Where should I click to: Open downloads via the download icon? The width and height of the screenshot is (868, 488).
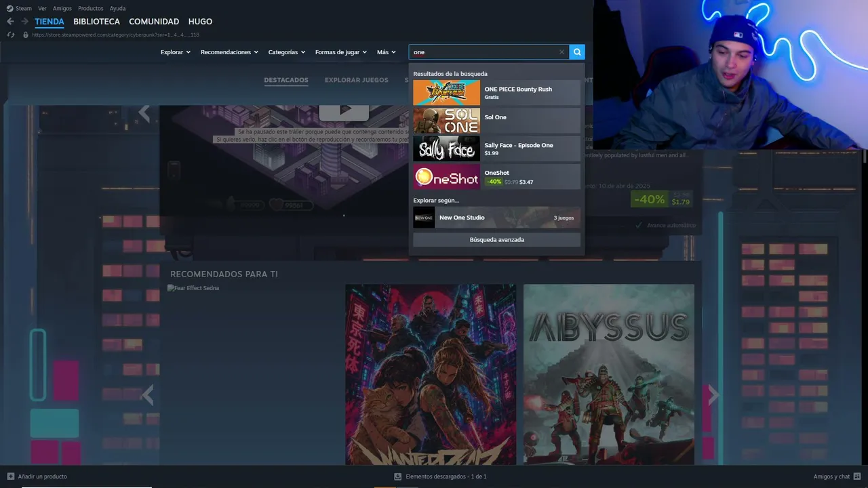click(x=398, y=476)
